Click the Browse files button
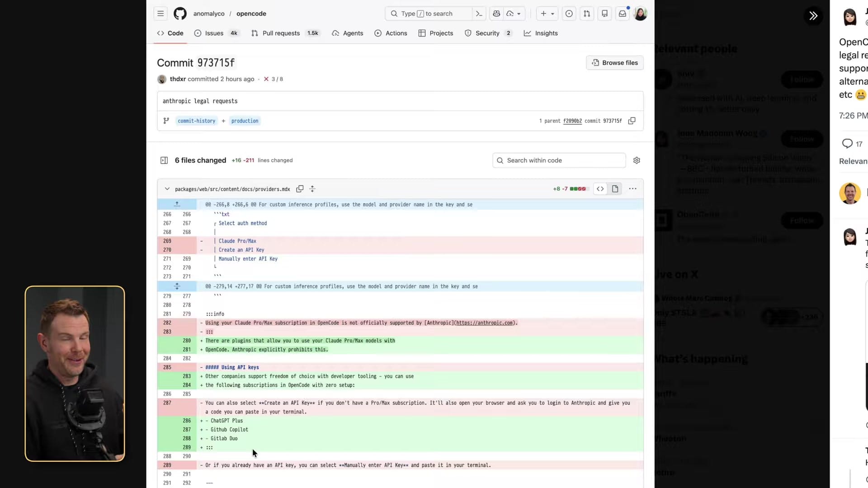This screenshot has width=868, height=488. [615, 63]
